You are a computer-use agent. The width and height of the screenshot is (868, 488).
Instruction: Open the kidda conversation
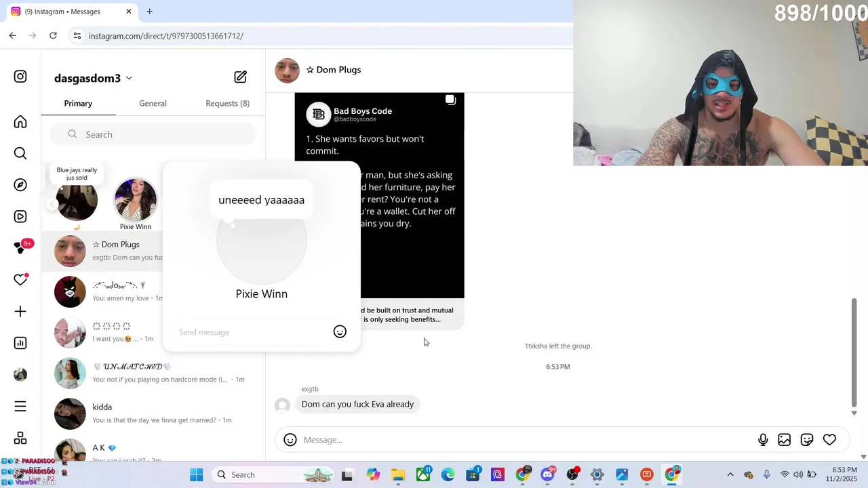(153, 413)
